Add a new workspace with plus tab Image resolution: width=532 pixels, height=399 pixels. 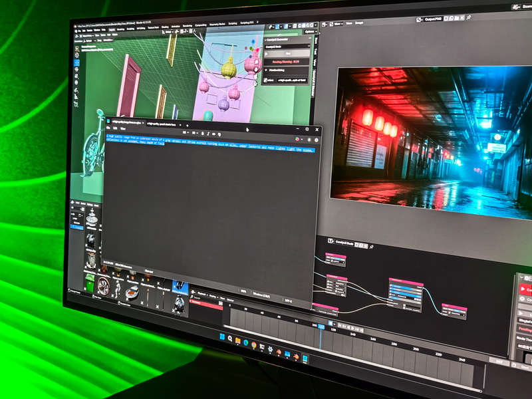(x=257, y=22)
